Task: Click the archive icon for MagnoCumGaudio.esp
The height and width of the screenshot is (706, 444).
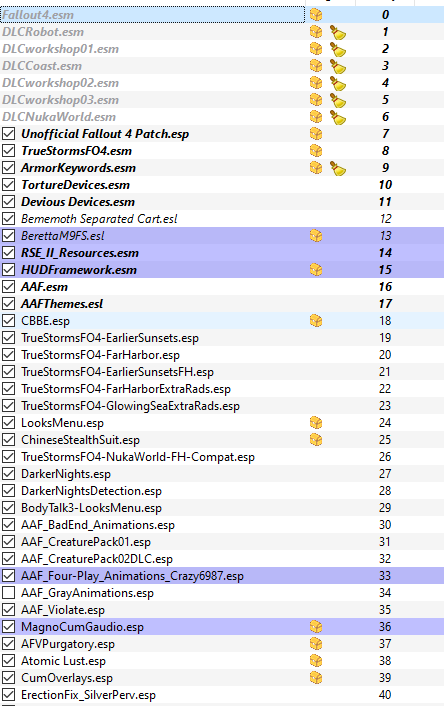Action: (x=316, y=627)
